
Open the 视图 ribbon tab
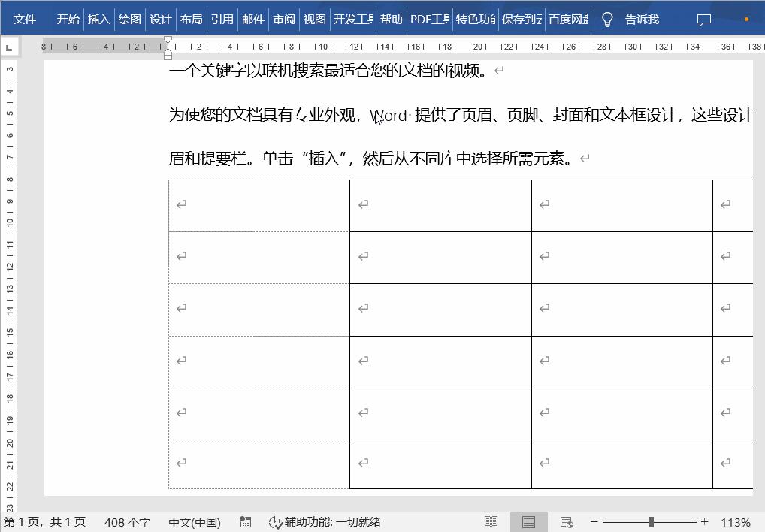[315, 19]
